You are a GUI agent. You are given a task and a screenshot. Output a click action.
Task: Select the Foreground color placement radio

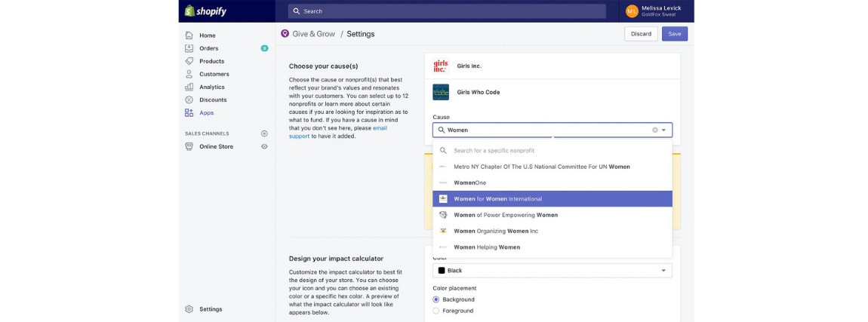pyautogui.click(x=436, y=311)
